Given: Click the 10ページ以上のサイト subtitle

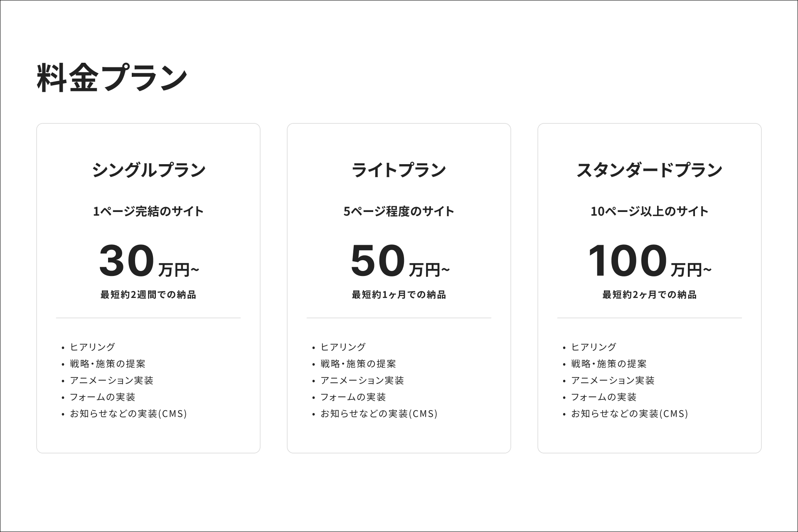Looking at the screenshot, I should click(x=649, y=212).
